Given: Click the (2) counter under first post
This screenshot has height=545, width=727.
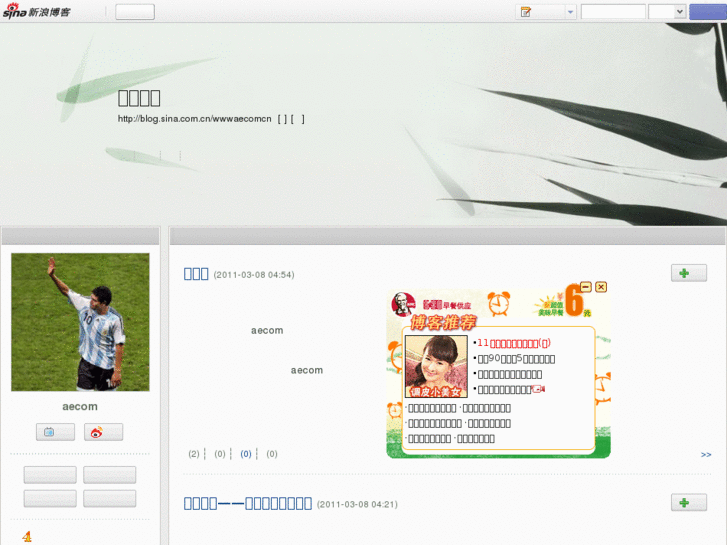Looking at the screenshot, I should point(194,454).
